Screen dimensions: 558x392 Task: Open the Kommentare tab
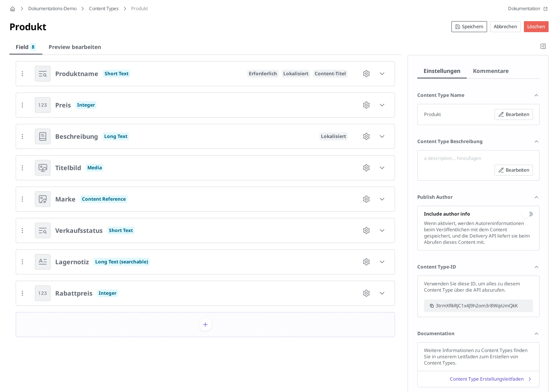(491, 71)
